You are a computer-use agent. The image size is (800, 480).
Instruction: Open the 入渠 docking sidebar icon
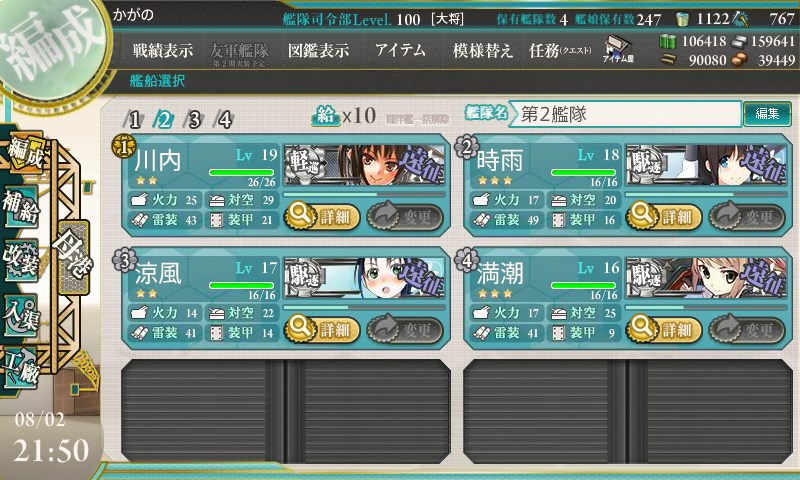coord(20,315)
